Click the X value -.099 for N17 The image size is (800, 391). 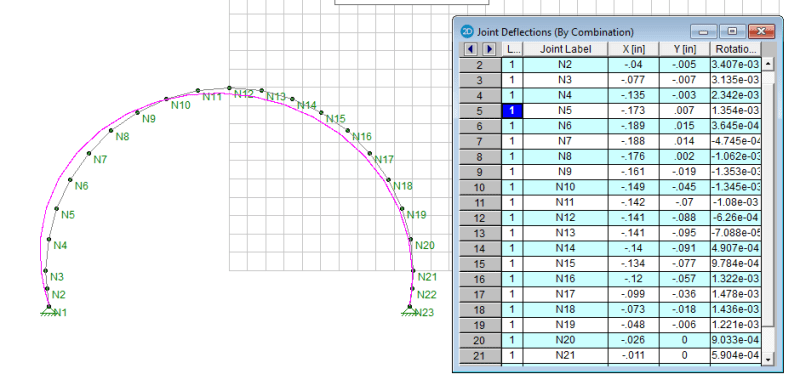click(x=634, y=295)
